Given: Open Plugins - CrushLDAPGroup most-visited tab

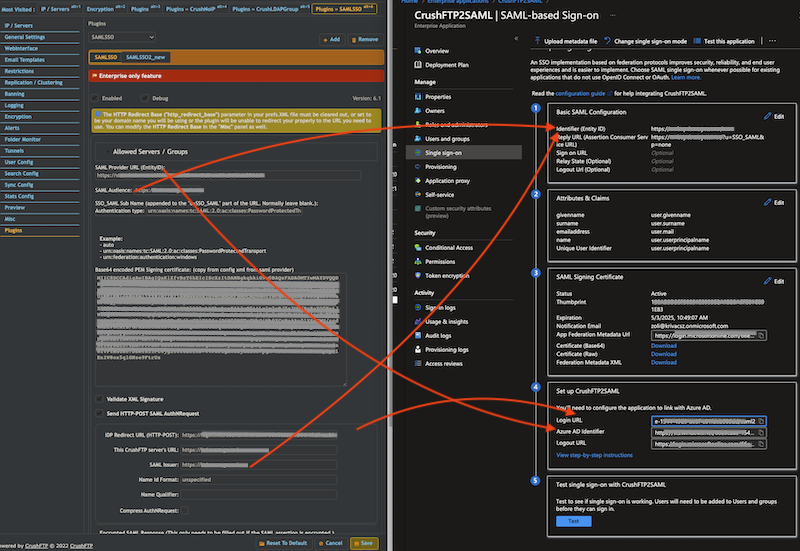Looking at the screenshot, I should pyautogui.click(x=271, y=9).
